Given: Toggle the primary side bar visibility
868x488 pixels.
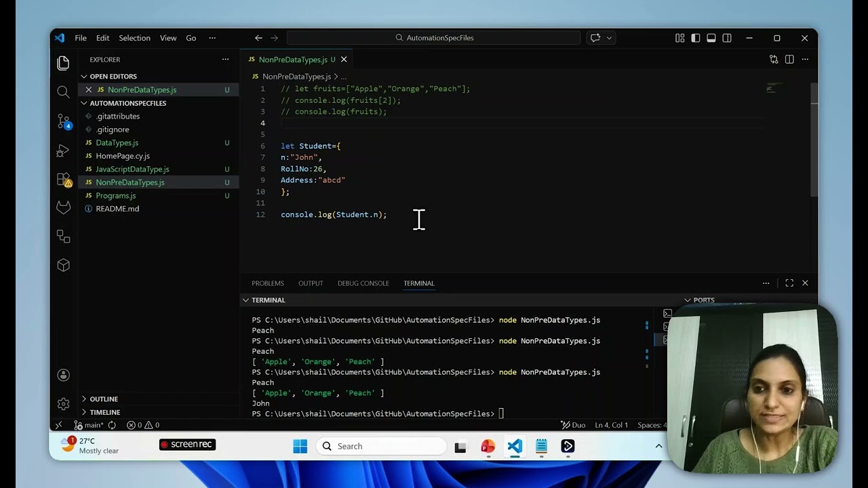Looking at the screenshot, I should 695,38.
